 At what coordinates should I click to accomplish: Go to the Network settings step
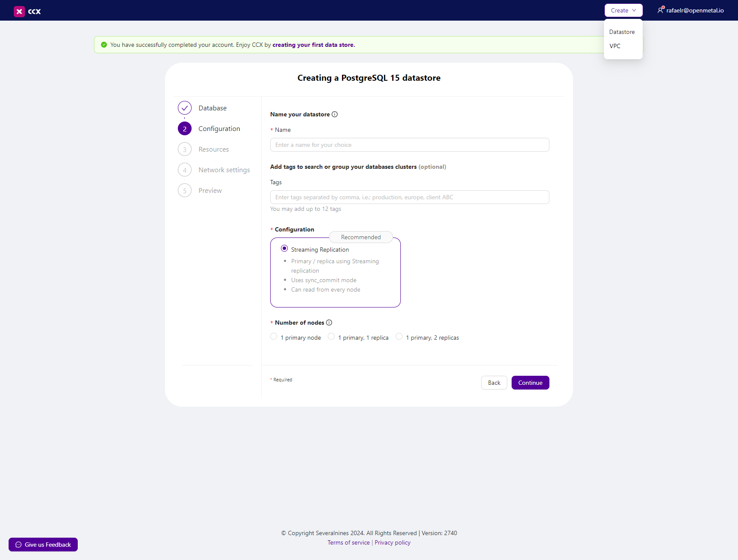coord(224,170)
